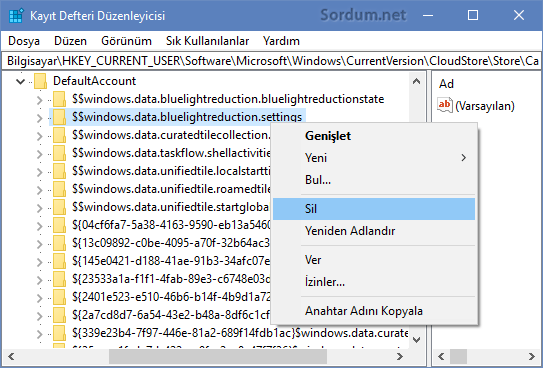Viewport: 543px width, 368px height.
Task: Click the tree pane horizontal scrollbar thumb
Action: point(218,357)
